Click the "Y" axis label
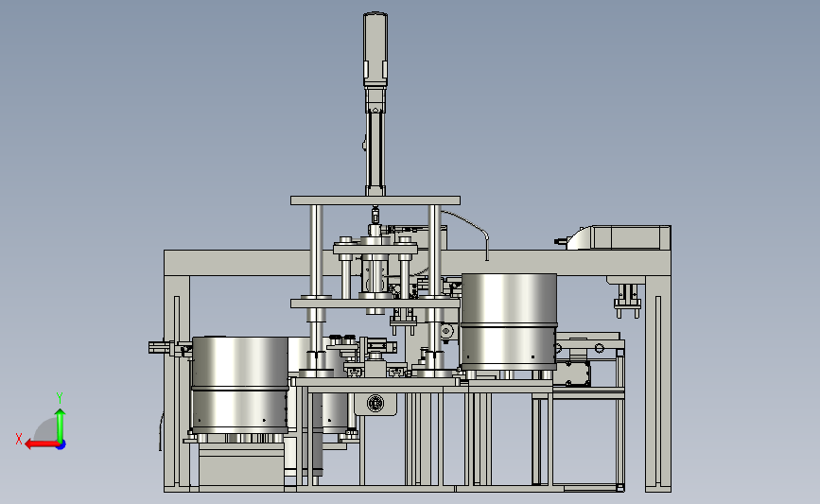This screenshot has width=820, height=504. [60, 398]
